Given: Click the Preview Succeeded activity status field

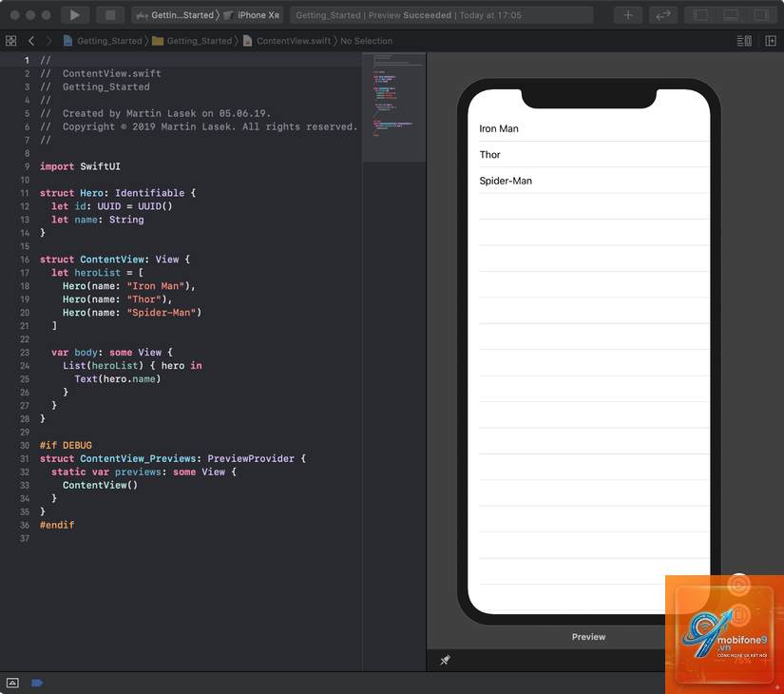Looking at the screenshot, I should tap(442, 15).
